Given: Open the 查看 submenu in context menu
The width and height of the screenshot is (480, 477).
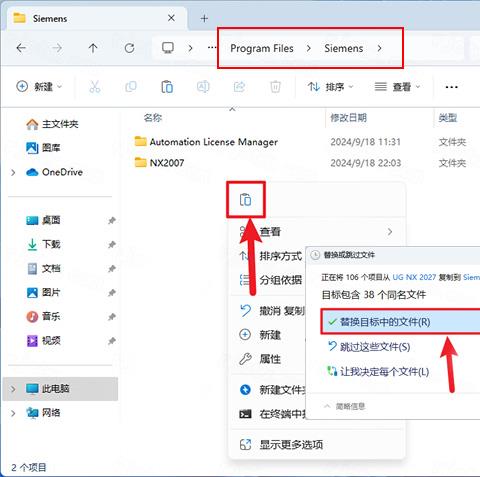Looking at the screenshot, I should 317,232.
